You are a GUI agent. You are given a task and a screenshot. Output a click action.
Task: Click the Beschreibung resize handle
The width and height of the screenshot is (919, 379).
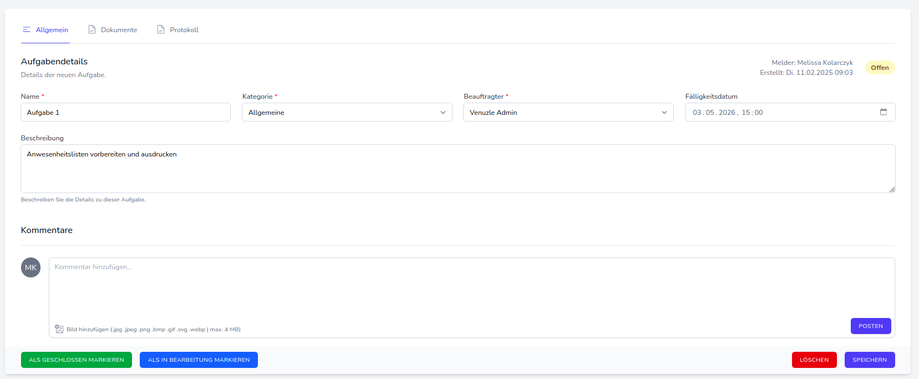tap(891, 189)
